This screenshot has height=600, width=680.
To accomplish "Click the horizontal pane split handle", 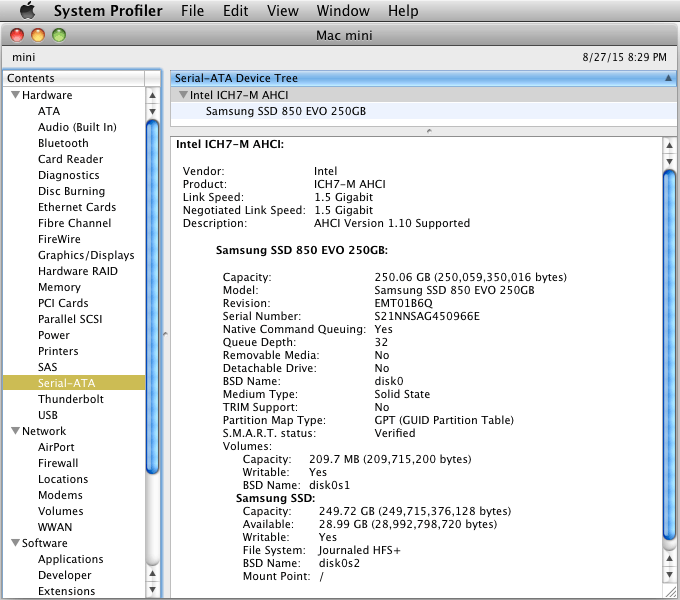I will click(x=429, y=130).
